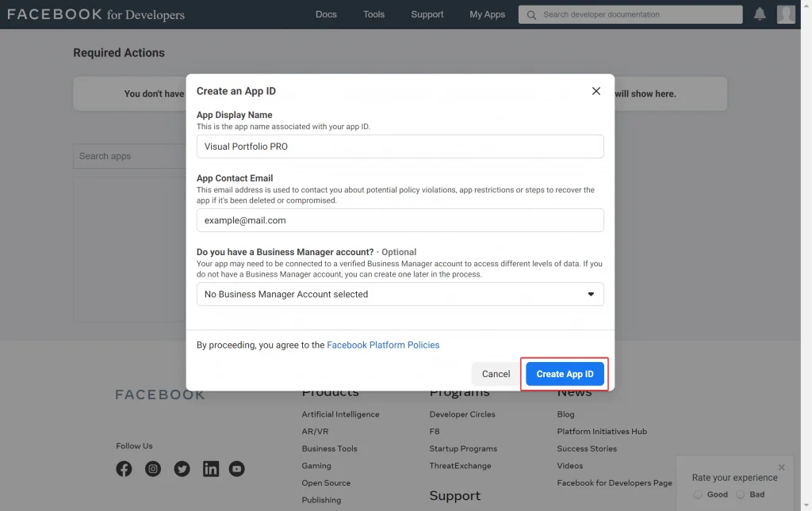The height and width of the screenshot is (511, 812).
Task: Open the YouTube social icon in footer
Action: tap(236, 468)
